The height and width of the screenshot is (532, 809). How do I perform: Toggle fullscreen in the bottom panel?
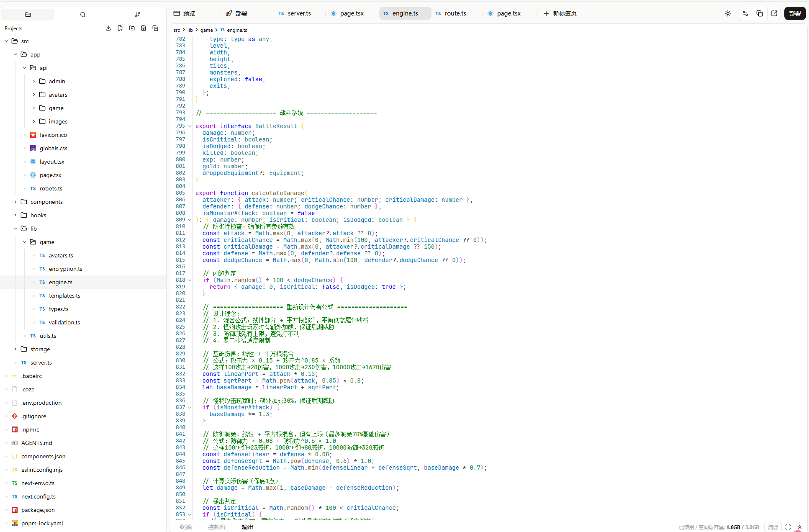point(788,527)
